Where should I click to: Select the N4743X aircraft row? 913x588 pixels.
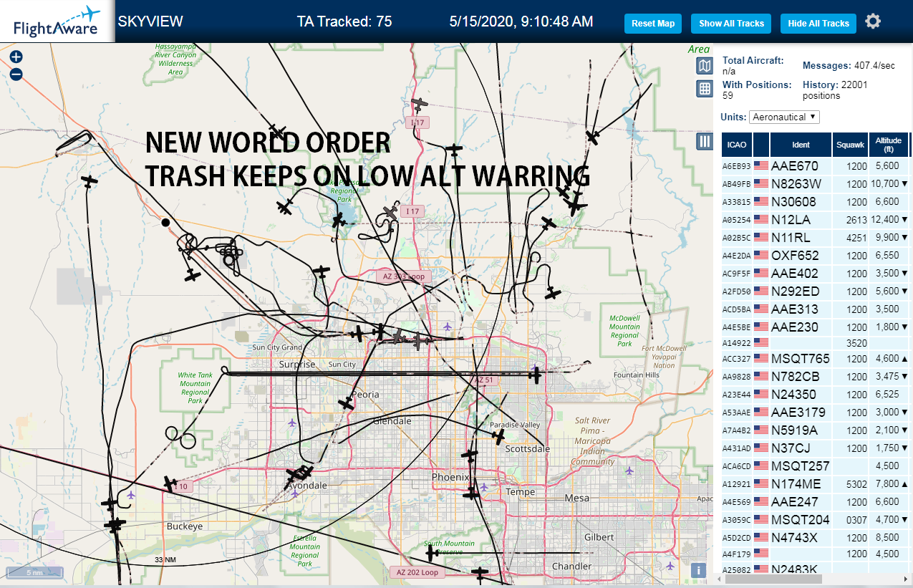816,538
